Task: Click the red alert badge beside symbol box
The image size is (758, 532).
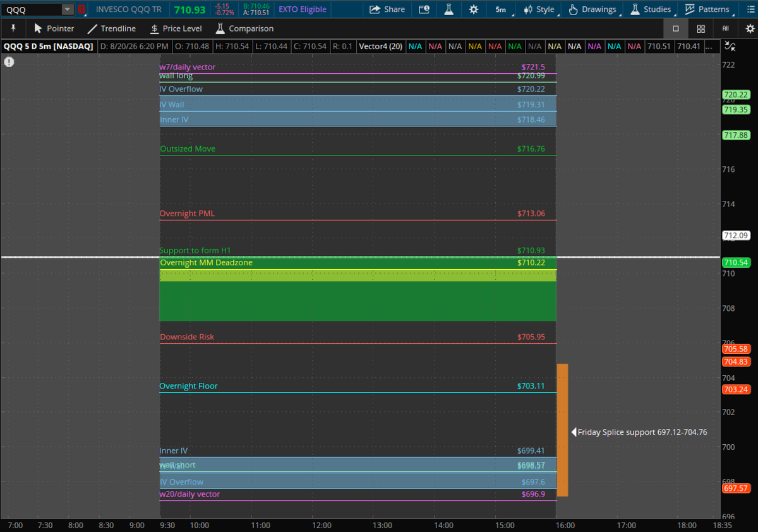Action: click(81, 9)
